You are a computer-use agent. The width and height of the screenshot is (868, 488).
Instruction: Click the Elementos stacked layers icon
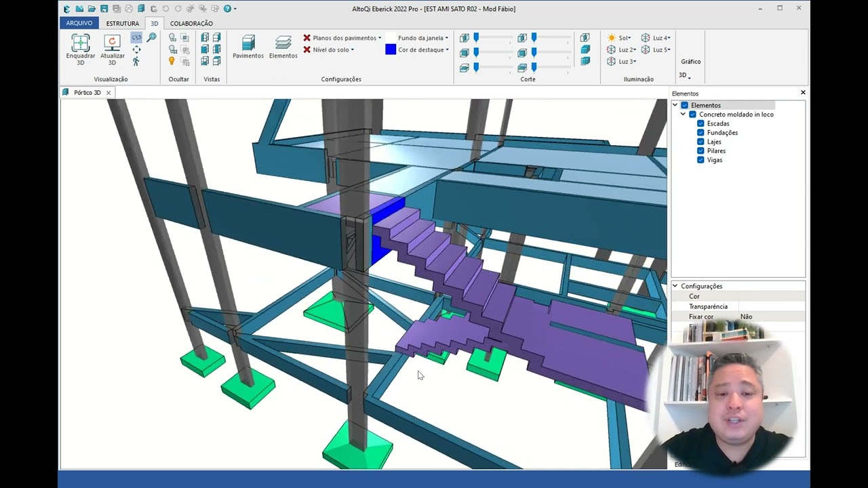point(283,43)
